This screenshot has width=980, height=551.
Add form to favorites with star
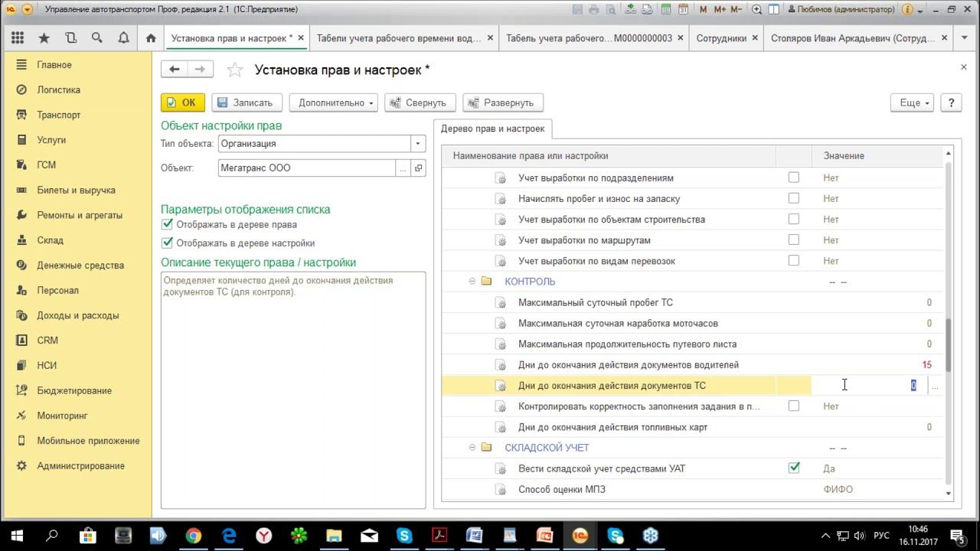[235, 70]
